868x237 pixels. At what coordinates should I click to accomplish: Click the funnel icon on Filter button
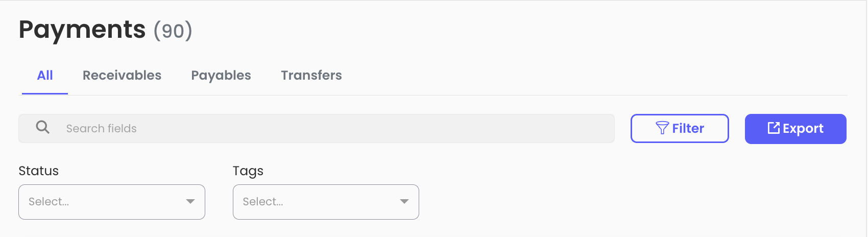coord(662,128)
